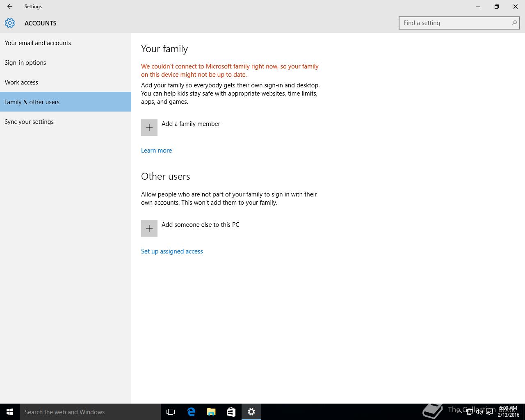
Task: Minimize the Settings window
Action: click(478, 7)
